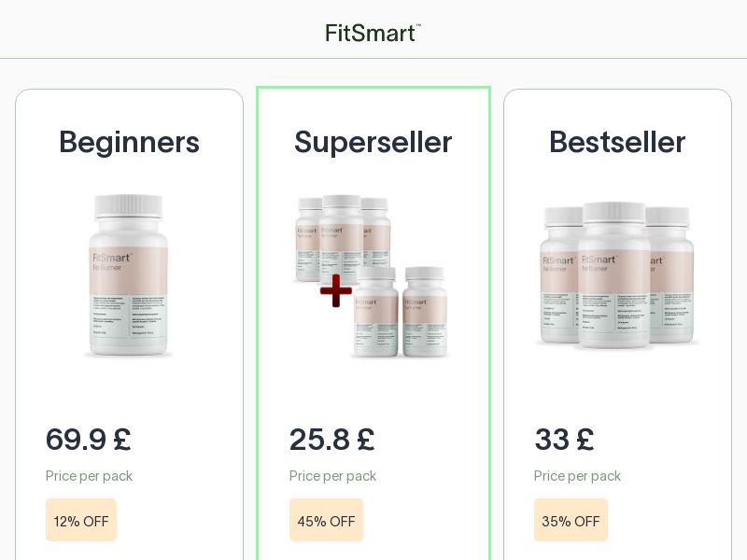Click the Beginners plan heading
Image resolution: width=747 pixels, height=560 pixels.
tap(129, 142)
